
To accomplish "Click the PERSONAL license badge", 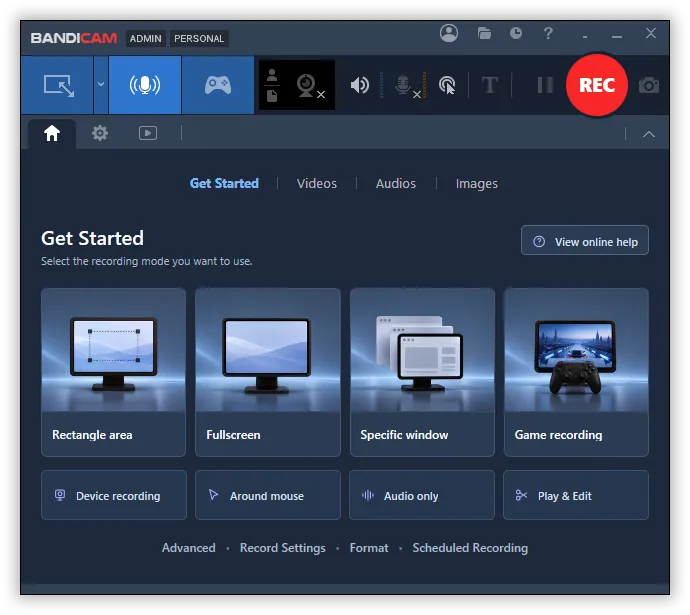I will pyautogui.click(x=199, y=39).
